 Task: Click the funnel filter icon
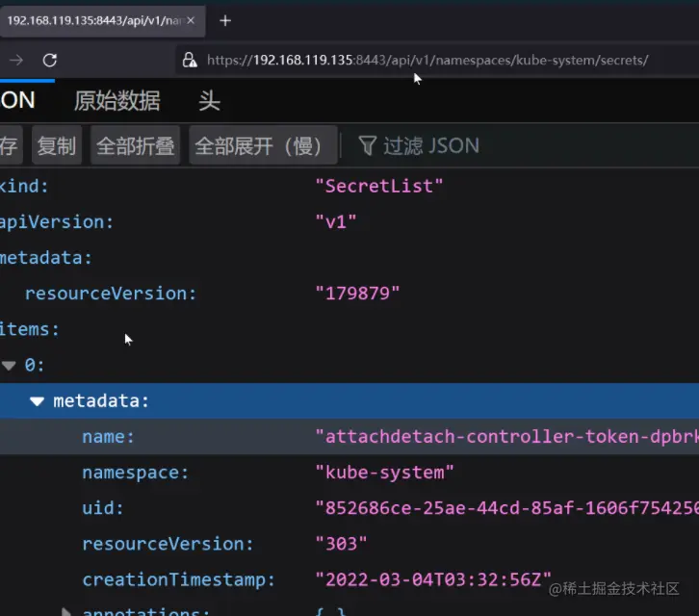pyautogui.click(x=368, y=145)
